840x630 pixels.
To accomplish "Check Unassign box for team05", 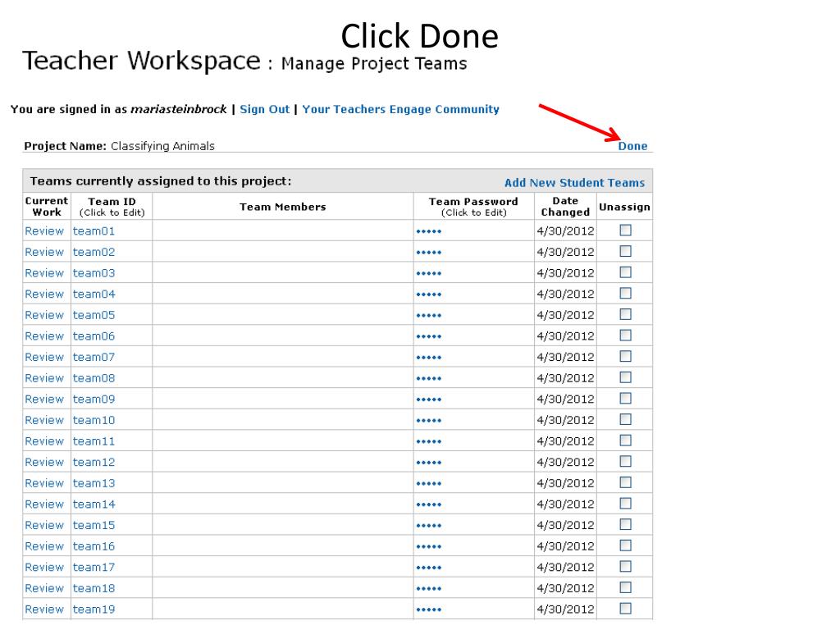I will 625,314.
